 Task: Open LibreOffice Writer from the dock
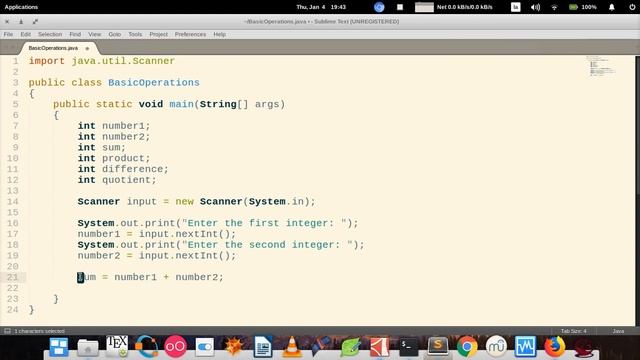point(263,347)
